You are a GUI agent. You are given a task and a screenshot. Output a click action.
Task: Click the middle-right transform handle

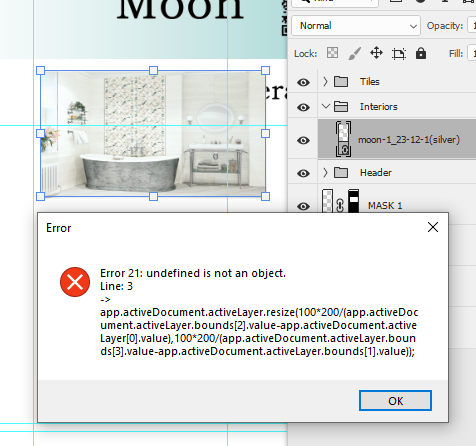(x=265, y=133)
